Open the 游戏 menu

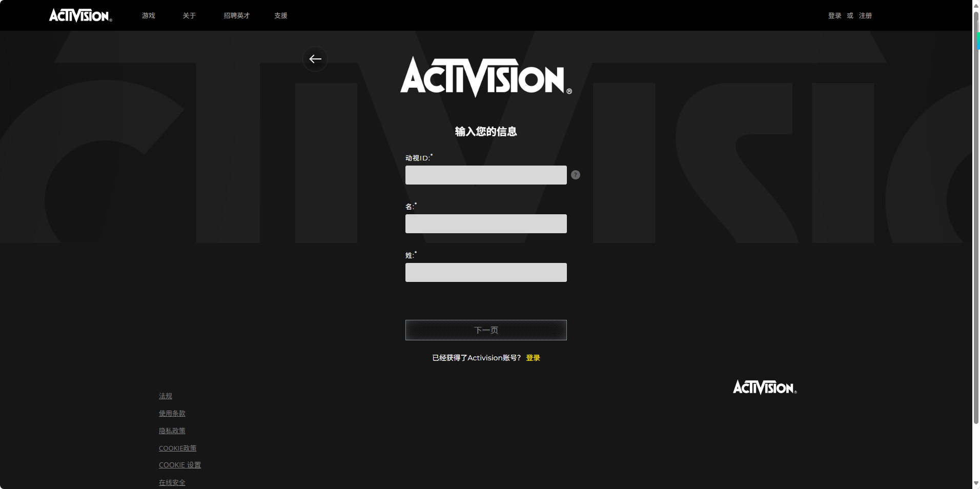point(149,15)
